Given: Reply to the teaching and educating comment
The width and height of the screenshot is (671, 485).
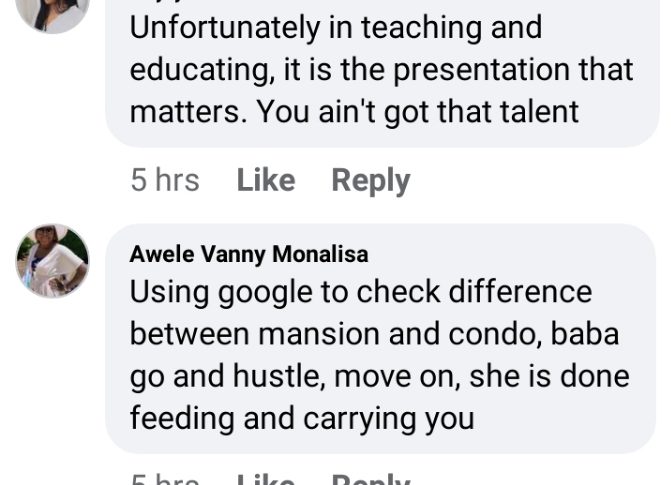Looking at the screenshot, I should tap(370, 180).
